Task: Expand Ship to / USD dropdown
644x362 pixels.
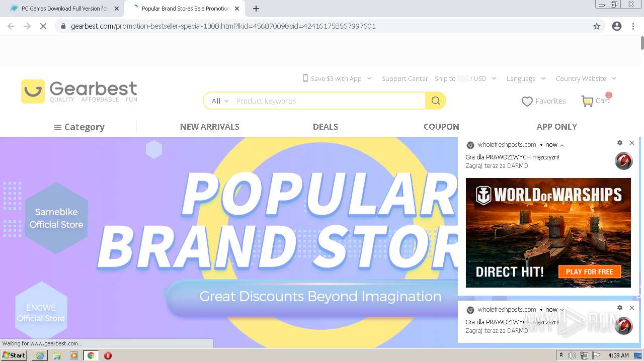Action: pos(494,78)
